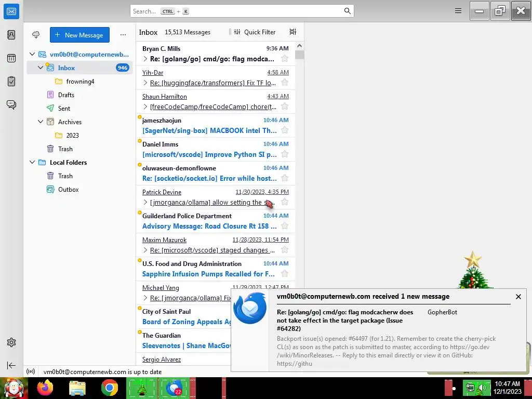Click the Christmas tree taskbar icon
This screenshot has width=532, height=399.
coord(142,388)
